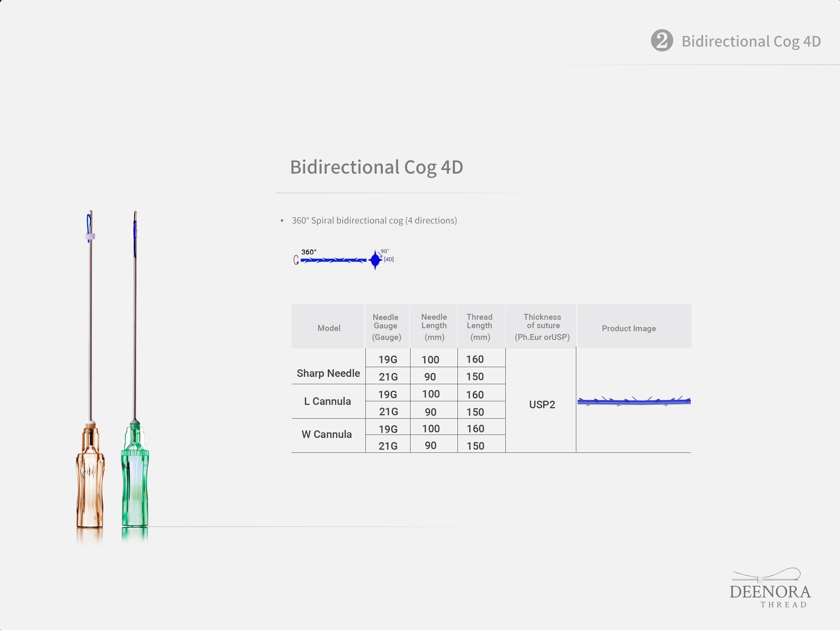
Task: Click the "360° Spiral bidirectional cog" bullet text
Action: [374, 221]
